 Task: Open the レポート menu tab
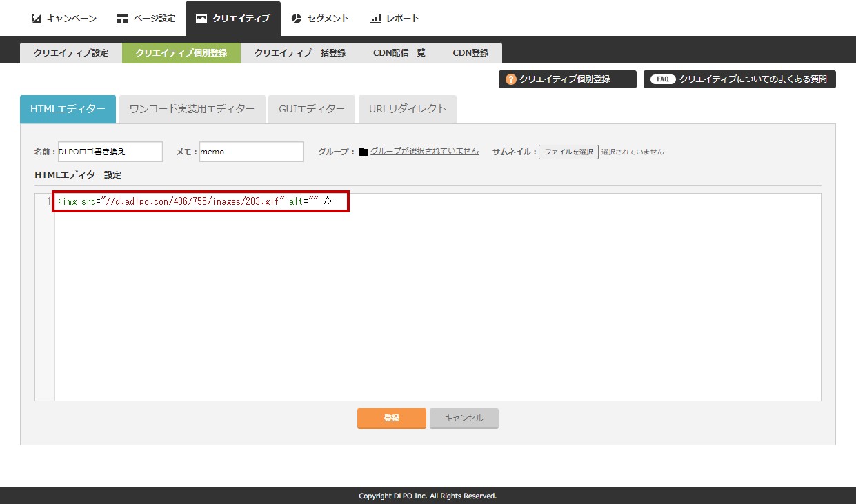pyautogui.click(x=395, y=19)
